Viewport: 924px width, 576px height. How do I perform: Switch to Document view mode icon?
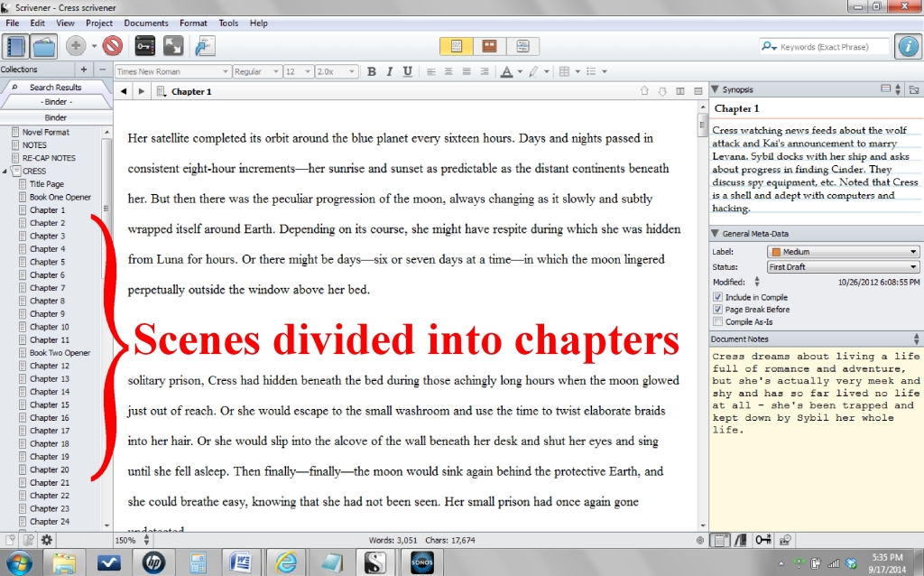tap(456, 46)
